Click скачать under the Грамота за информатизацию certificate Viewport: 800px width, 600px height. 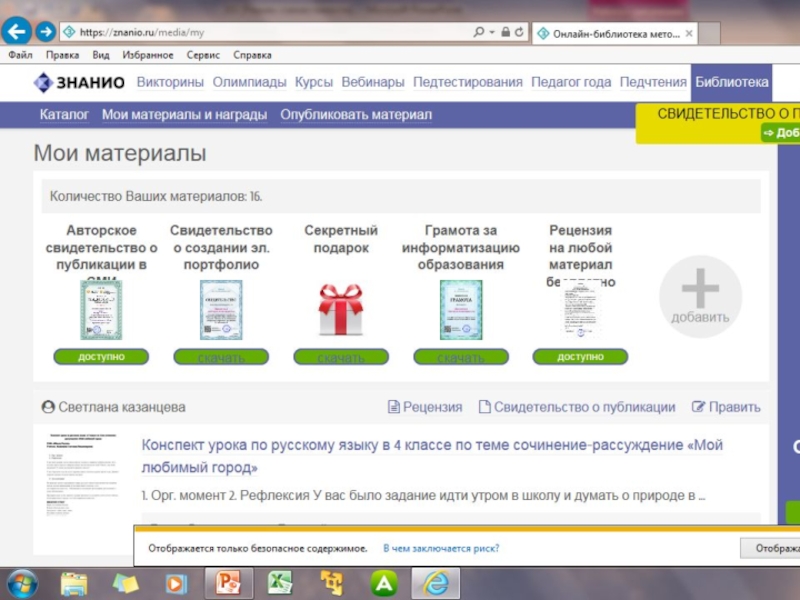click(x=460, y=357)
